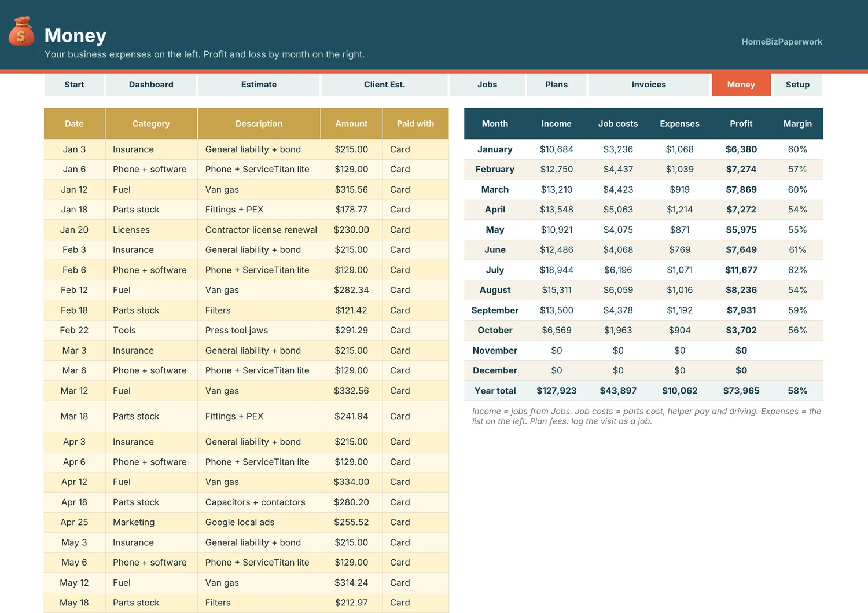Click the Licenses category cell
The width and height of the screenshot is (868, 613).
pyautogui.click(x=151, y=230)
